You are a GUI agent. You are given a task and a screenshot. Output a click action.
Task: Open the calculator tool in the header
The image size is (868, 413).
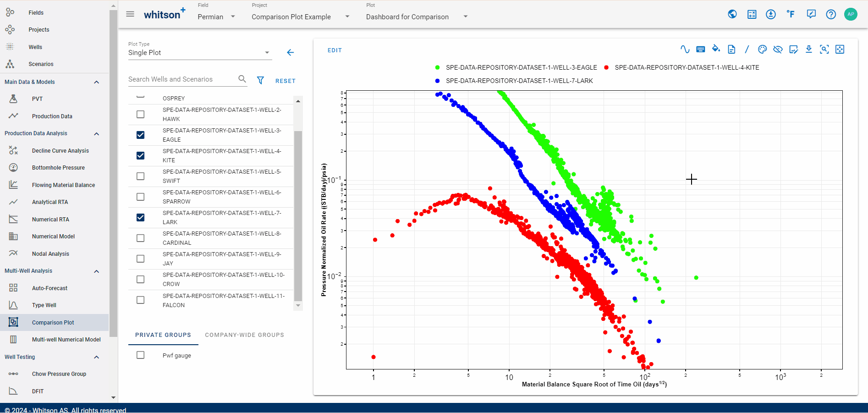pos(752,14)
